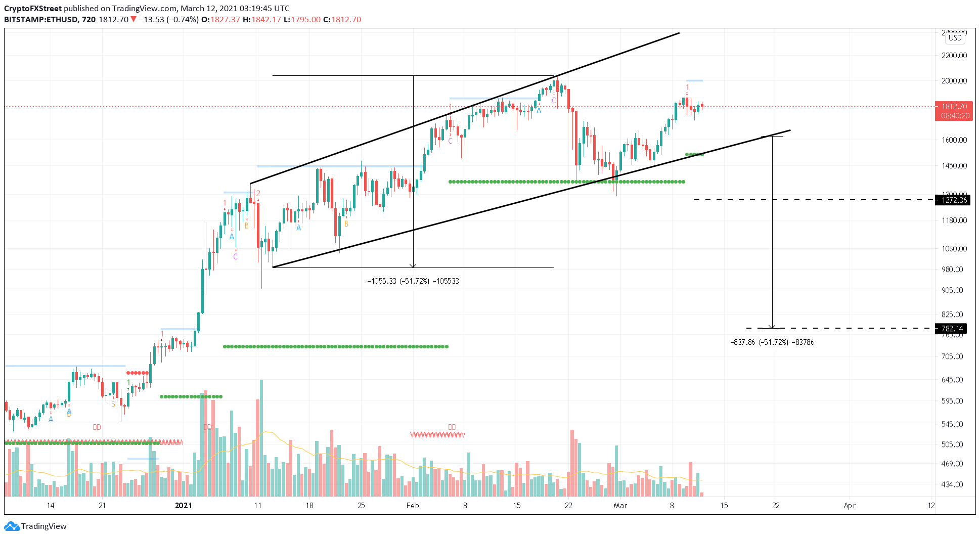Click the 2021 label on the time axis
Image resolution: width=980 pixels, height=538 pixels.
tap(183, 506)
